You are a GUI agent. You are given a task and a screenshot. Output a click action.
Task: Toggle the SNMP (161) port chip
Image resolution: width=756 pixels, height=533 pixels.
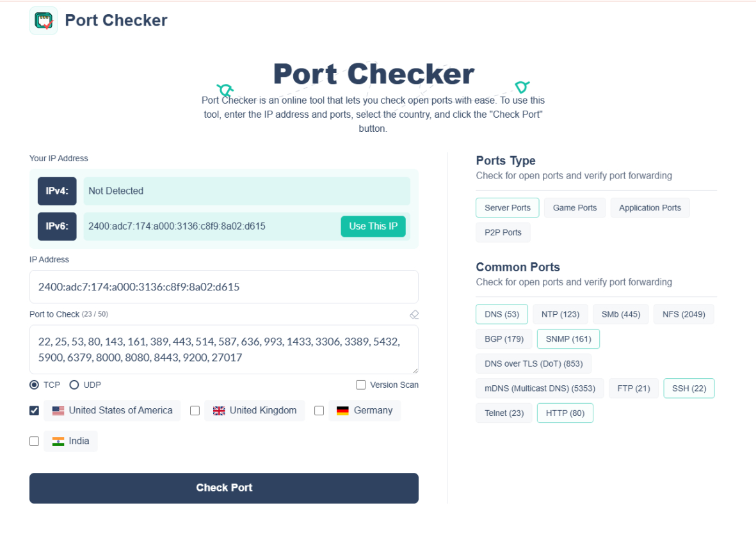click(x=568, y=338)
